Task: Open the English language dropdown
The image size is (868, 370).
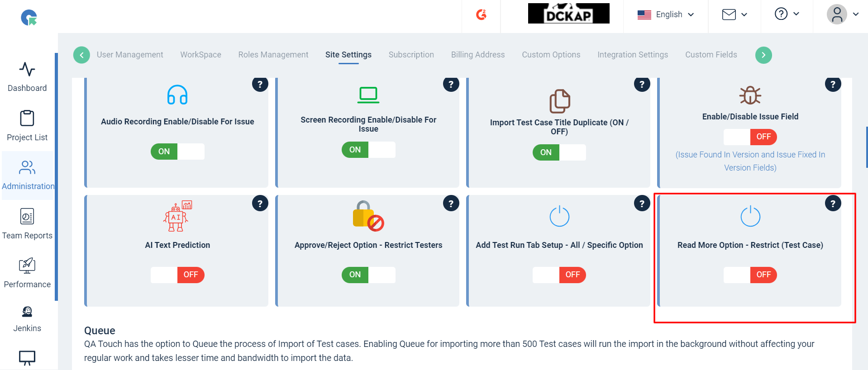Action: pos(666,14)
